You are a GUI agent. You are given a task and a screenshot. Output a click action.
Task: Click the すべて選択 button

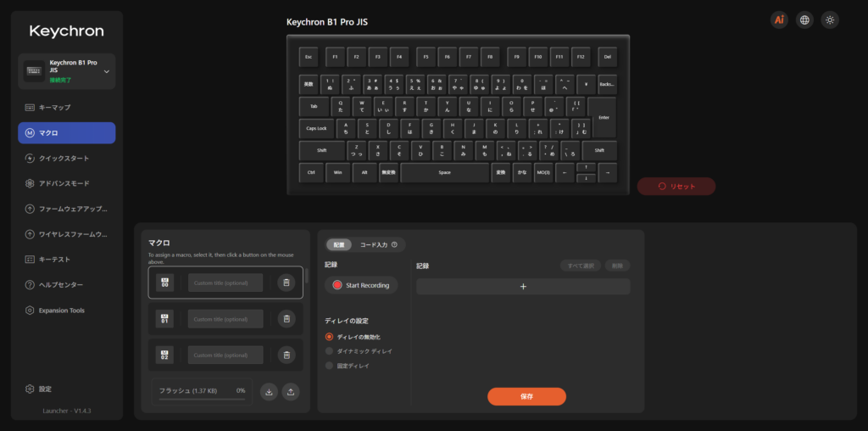[581, 266]
